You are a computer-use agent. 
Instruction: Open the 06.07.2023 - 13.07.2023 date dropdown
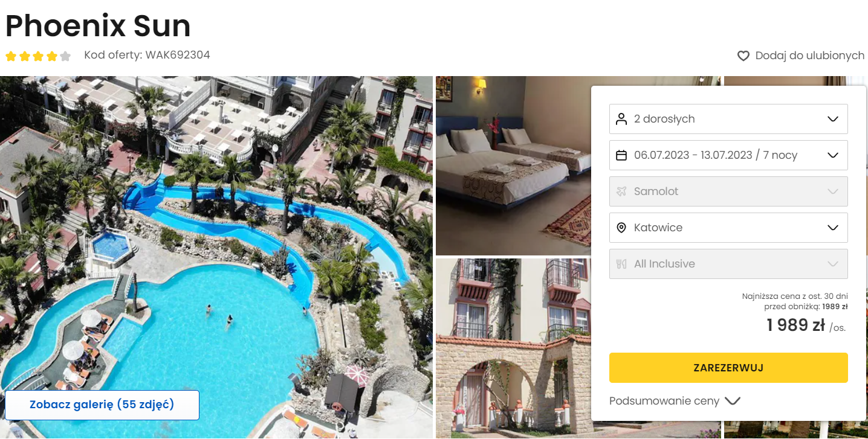[728, 155]
